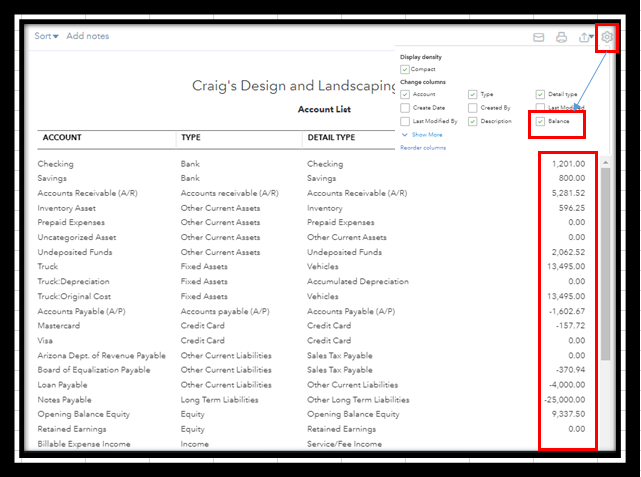Click the DETAIL TYPE column header
Screen dimensions: 641x477
click(331, 137)
